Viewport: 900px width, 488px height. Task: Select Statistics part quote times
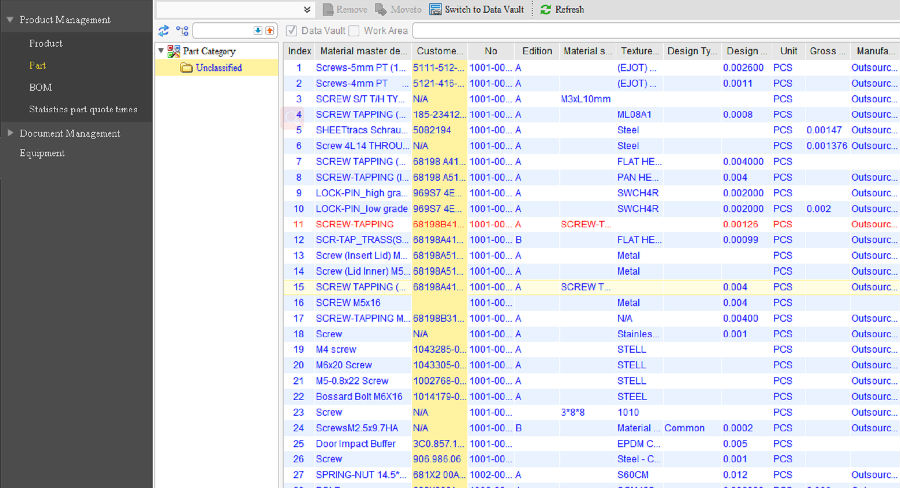(83, 109)
